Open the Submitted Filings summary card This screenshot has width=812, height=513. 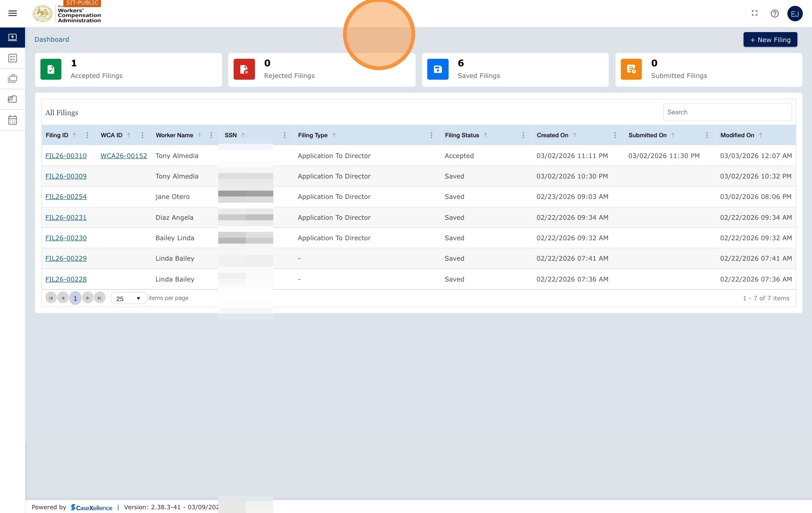pos(709,70)
